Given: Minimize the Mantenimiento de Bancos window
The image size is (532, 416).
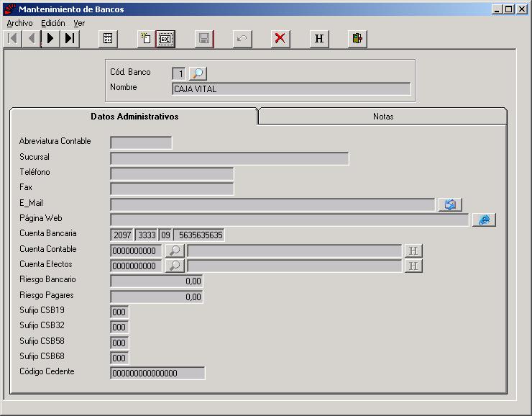Looking at the screenshot, I should click(x=497, y=9).
